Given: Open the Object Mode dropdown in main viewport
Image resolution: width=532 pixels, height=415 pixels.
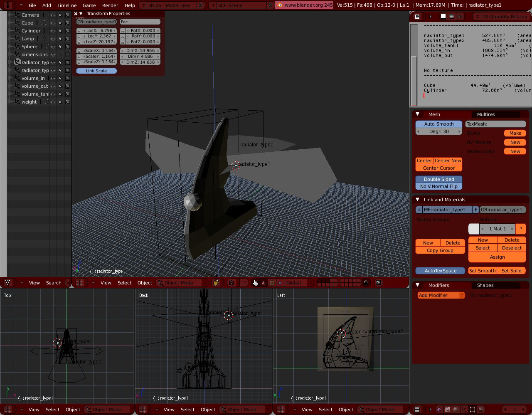Looking at the screenshot, I should (182, 283).
